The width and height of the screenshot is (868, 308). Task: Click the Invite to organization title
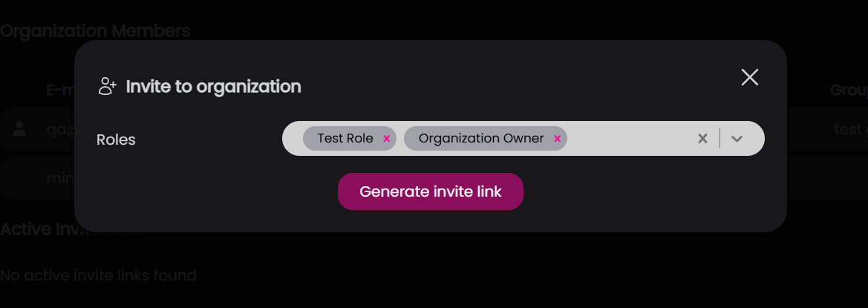(x=213, y=87)
